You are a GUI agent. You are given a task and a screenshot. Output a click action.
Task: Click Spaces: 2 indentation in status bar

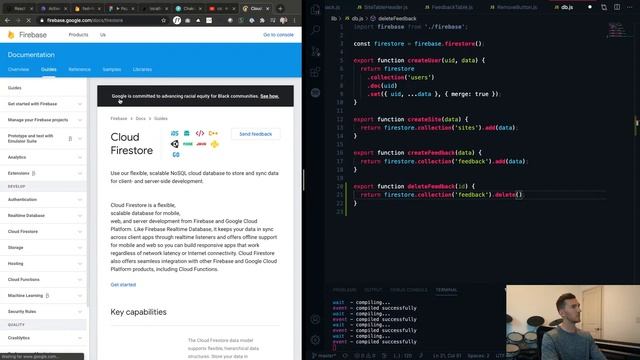pos(478,356)
